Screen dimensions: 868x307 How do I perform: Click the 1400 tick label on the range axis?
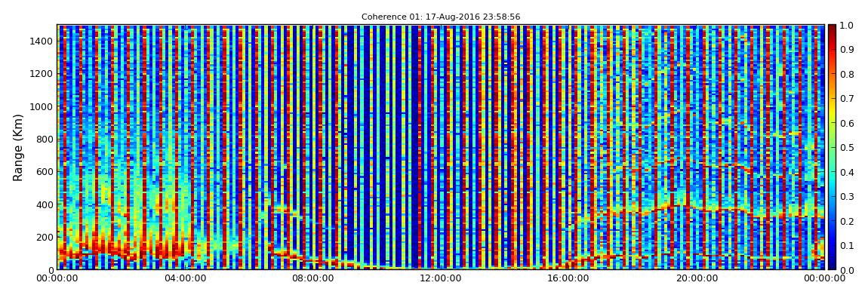(42, 41)
